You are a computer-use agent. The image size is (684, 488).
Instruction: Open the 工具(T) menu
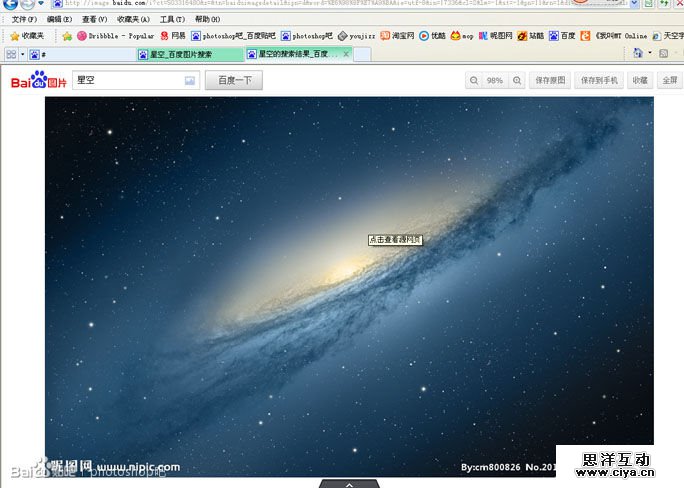click(172, 19)
